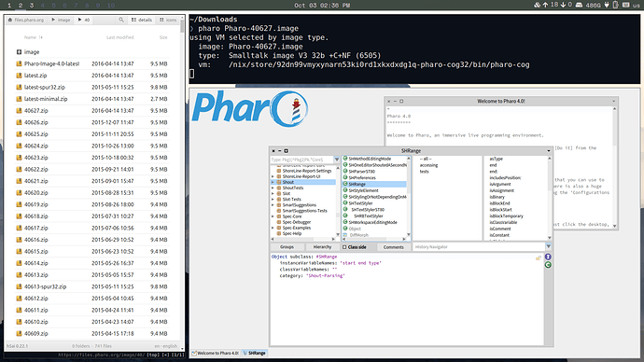Select the includesPosition: method
644x362 pixels.
tap(505, 178)
